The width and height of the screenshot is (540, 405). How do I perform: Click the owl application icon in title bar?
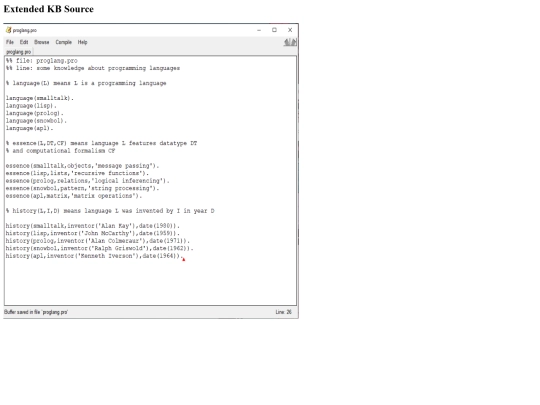point(9,30)
